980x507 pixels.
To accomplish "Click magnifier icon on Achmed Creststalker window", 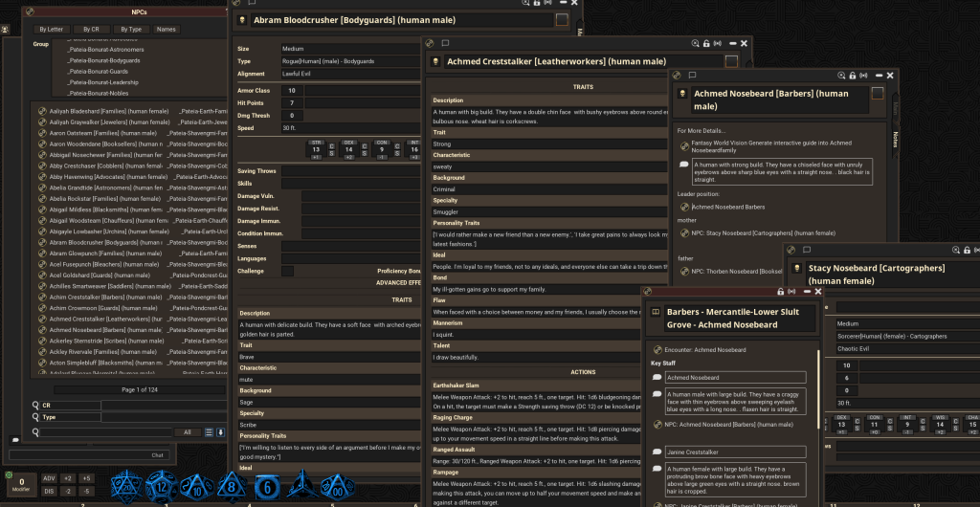I will pyautogui.click(x=693, y=43).
